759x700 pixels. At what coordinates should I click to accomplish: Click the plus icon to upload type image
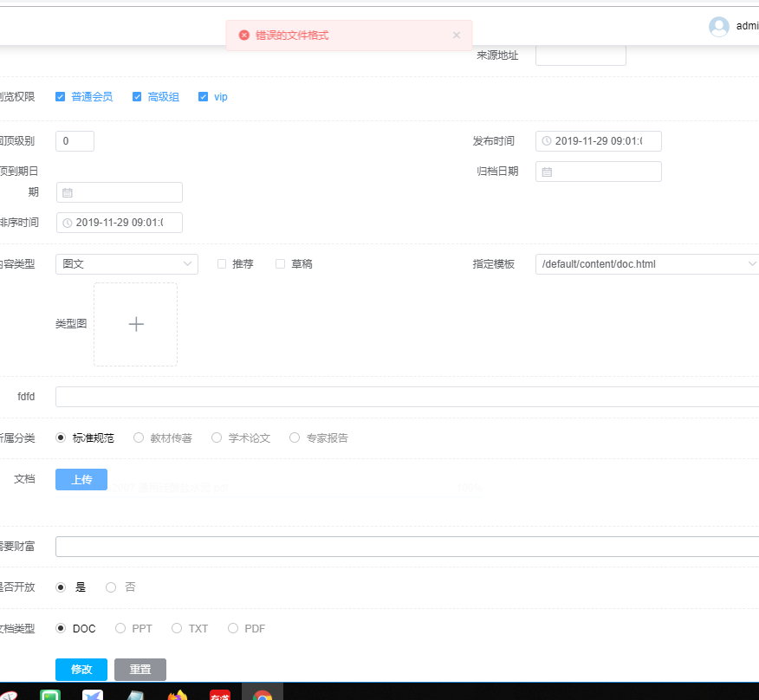click(x=136, y=324)
